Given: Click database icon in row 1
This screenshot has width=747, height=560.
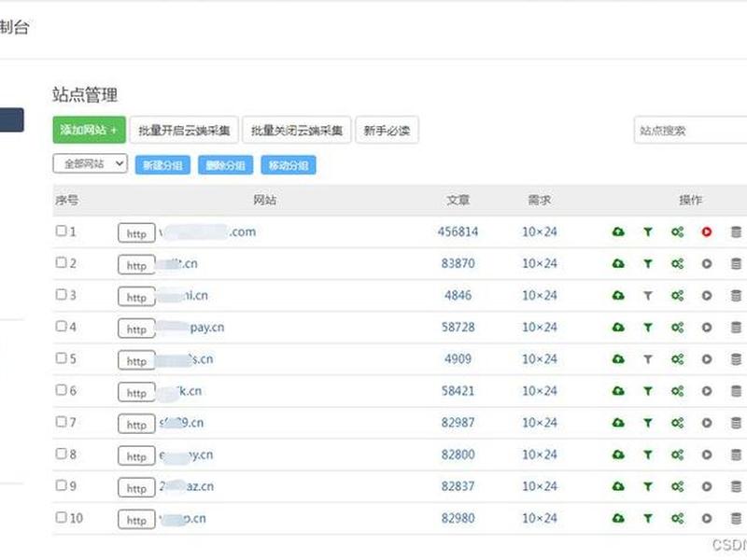Looking at the screenshot, I should tap(736, 231).
